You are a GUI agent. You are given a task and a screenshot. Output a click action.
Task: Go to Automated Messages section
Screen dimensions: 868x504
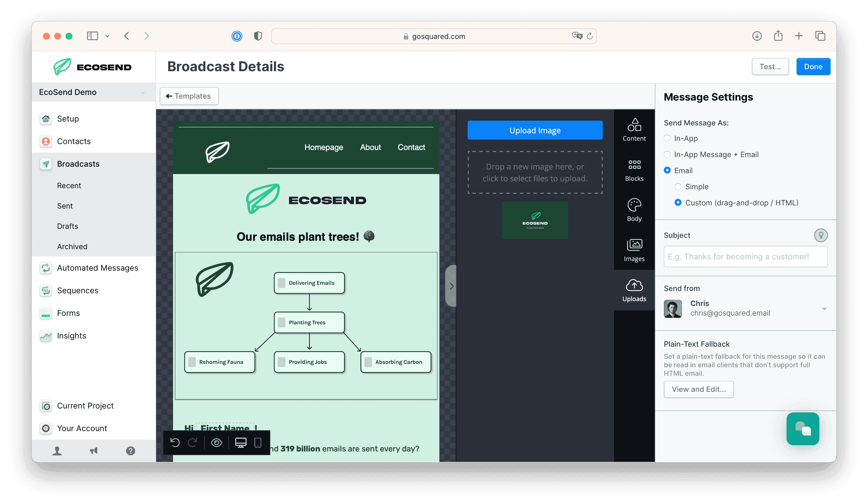pos(98,268)
